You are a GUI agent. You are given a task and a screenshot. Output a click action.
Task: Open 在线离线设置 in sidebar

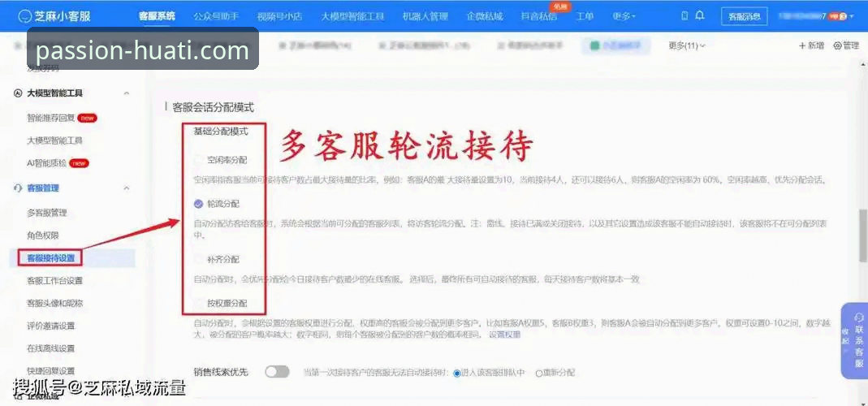pyautogui.click(x=50, y=348)
